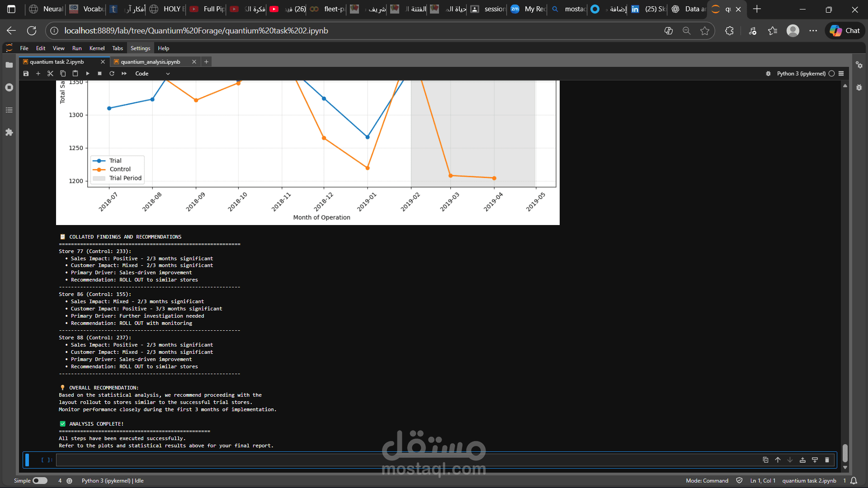
Task: Expand the Code cell type dropdown
Action: pyautogui.click(x=152, y=74)
